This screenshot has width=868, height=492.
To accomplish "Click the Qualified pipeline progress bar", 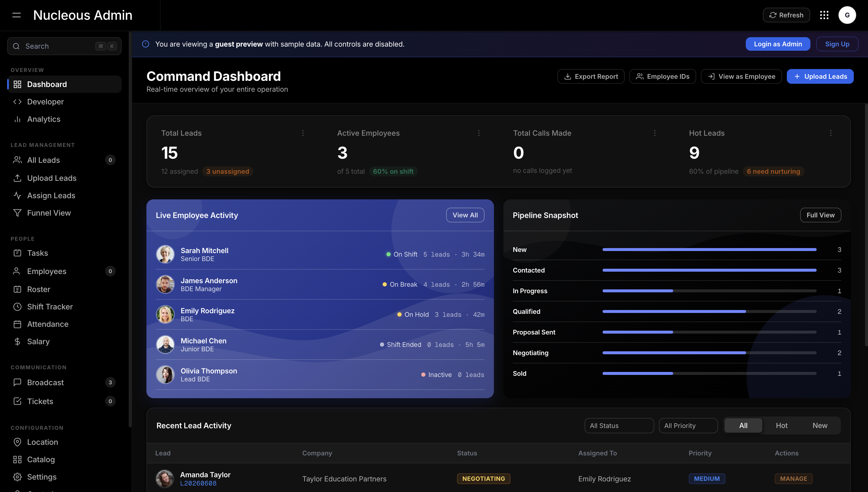I will pyautogui.click(x=709, y=311).
